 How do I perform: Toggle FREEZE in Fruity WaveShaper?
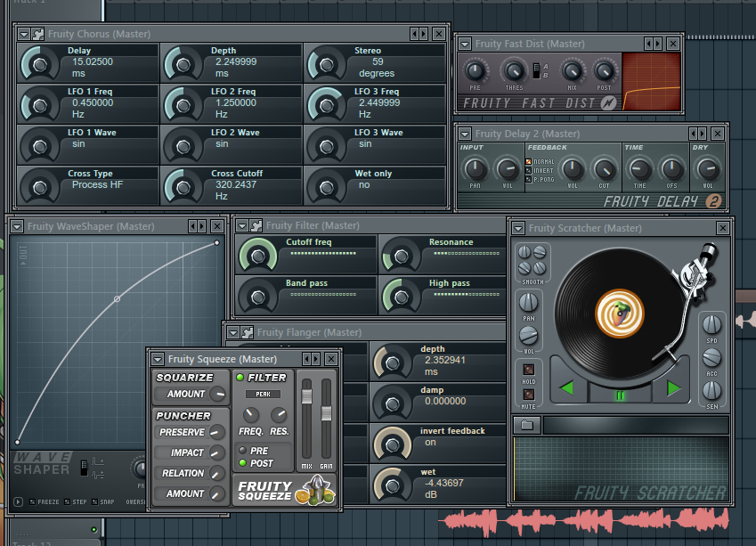pos(32,502)
